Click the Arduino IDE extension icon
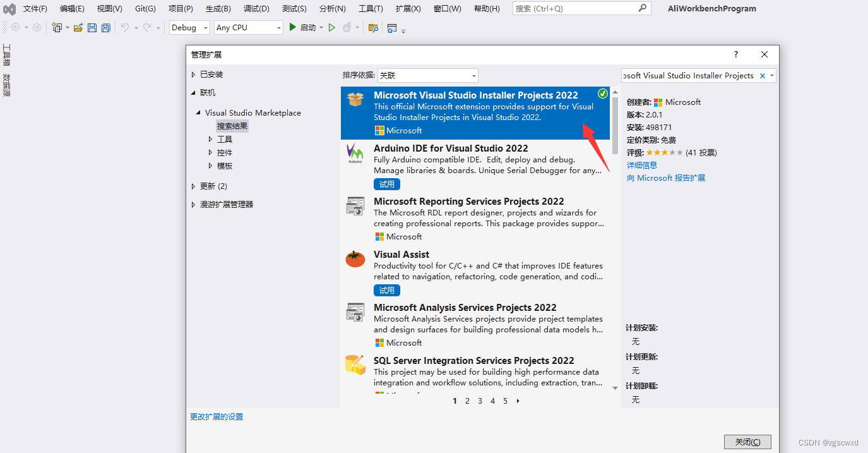The width and height of the screenshot is (868, 453). [x=355, y=154]
